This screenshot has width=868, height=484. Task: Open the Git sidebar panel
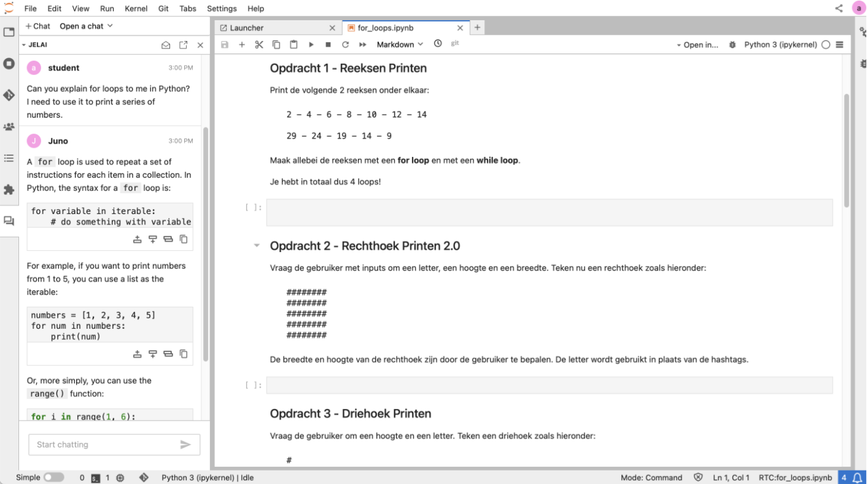9,95
